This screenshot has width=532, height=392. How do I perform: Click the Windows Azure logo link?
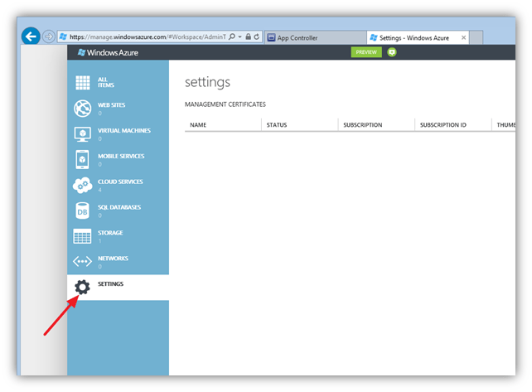click(109, 52)
